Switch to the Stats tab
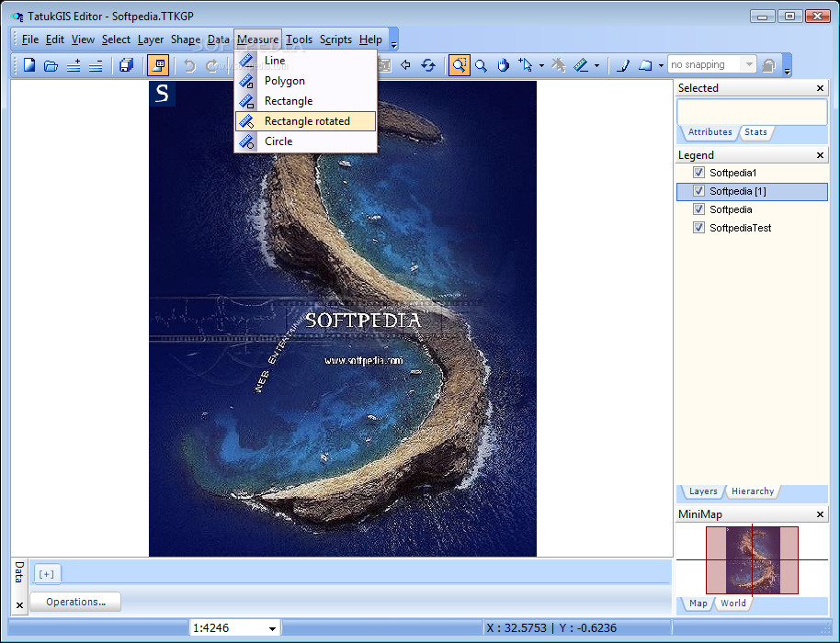The width and height of the screenshot is (840, 643). 755,132
